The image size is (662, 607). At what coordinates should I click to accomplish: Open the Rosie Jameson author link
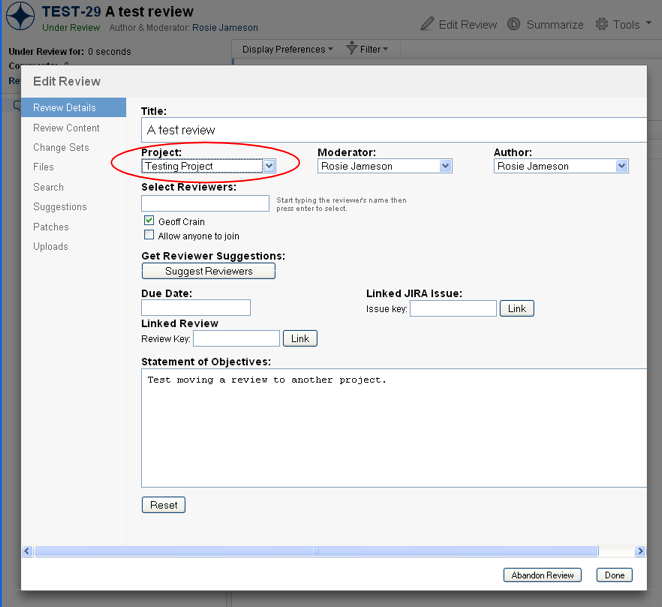pyautogui.click(x=225, y=27)
